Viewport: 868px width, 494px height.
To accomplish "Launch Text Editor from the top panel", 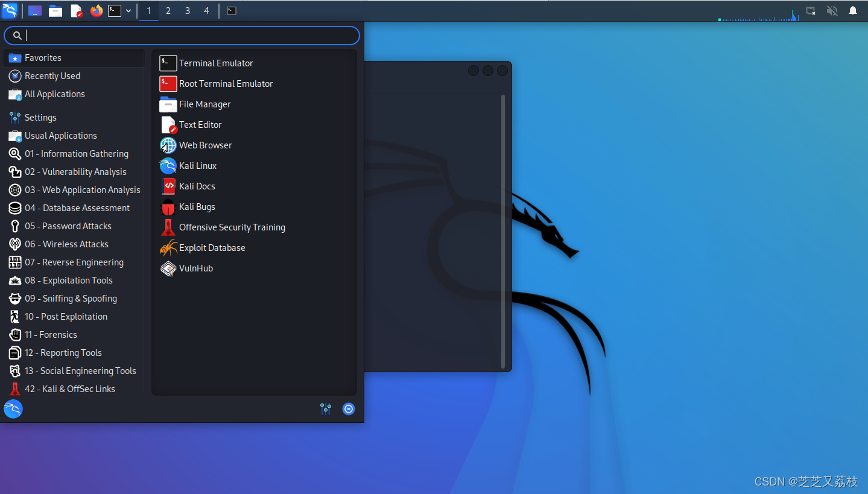I will (76, 11).
